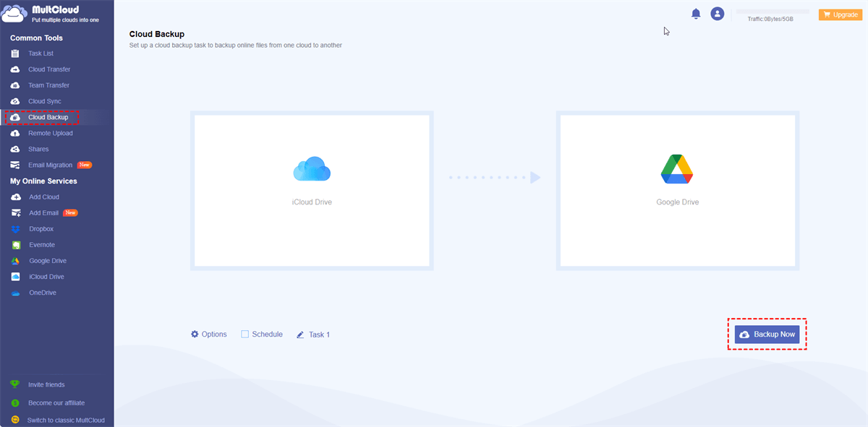Image resolution: width=868 pixels, height=427 pixels.
Task: Click the Remote Upload icon
Action: pos(15,133)
